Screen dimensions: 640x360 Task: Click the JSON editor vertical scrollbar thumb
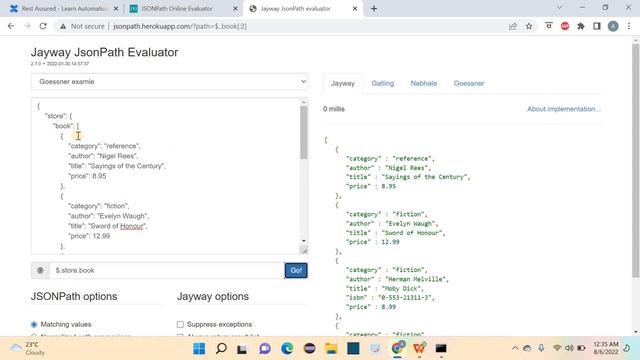point(304,132)
